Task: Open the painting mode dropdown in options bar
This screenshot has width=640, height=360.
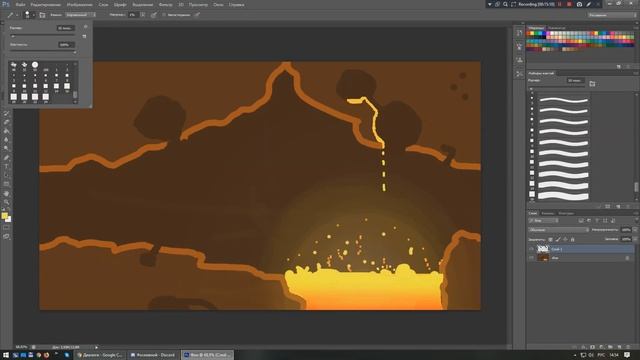Action: tap(80, 15)
